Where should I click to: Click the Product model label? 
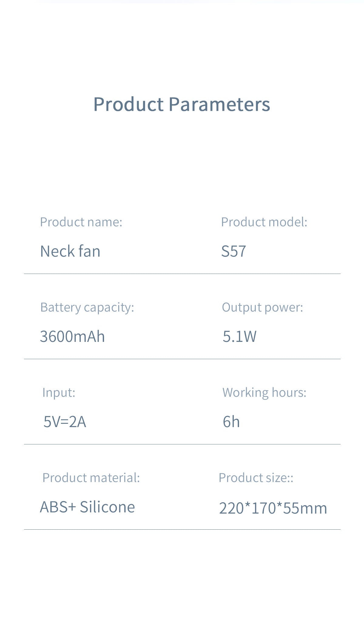pos(264,222)
